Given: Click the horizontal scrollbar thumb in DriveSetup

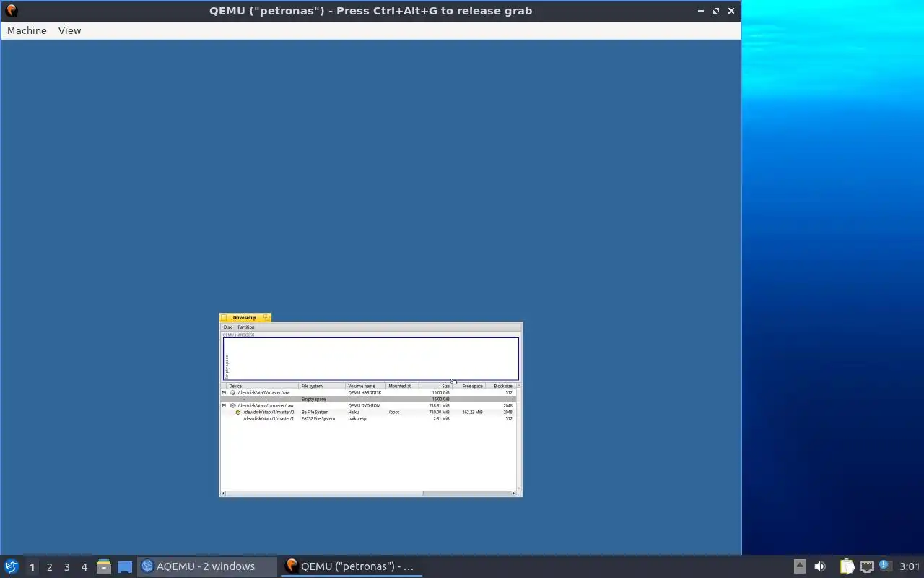Looking at the screenshot, I should tap(324, 493).
